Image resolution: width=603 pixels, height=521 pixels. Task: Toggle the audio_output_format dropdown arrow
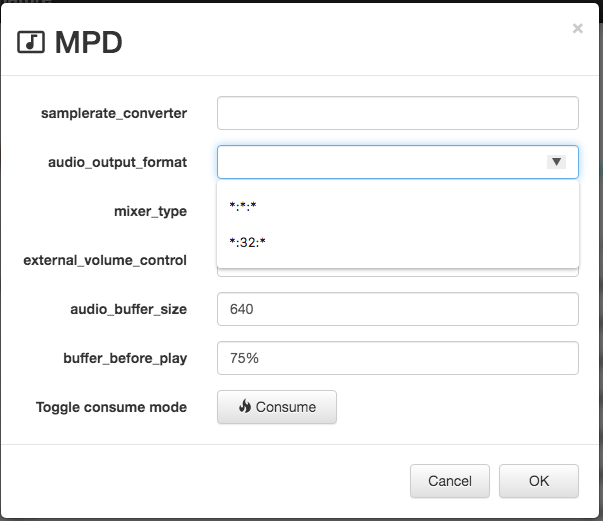(x=556, y=162)
